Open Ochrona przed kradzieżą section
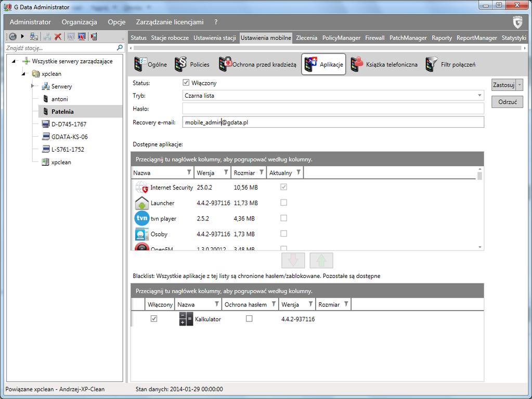The width and height of the screenshot is (532, 399). tap(257, 64)
